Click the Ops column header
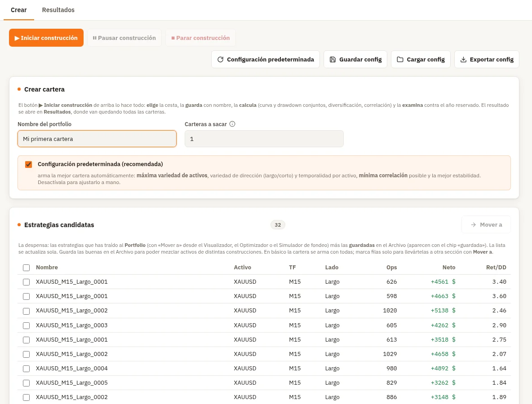Screen dimensions: 532x404 coord(391,268)
